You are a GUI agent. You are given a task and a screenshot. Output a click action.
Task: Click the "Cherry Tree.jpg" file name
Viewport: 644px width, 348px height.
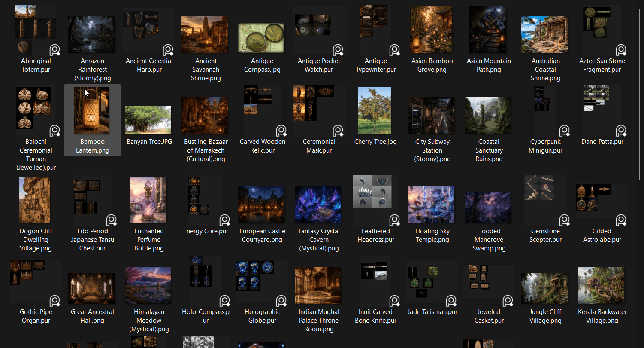click(375, 142)
